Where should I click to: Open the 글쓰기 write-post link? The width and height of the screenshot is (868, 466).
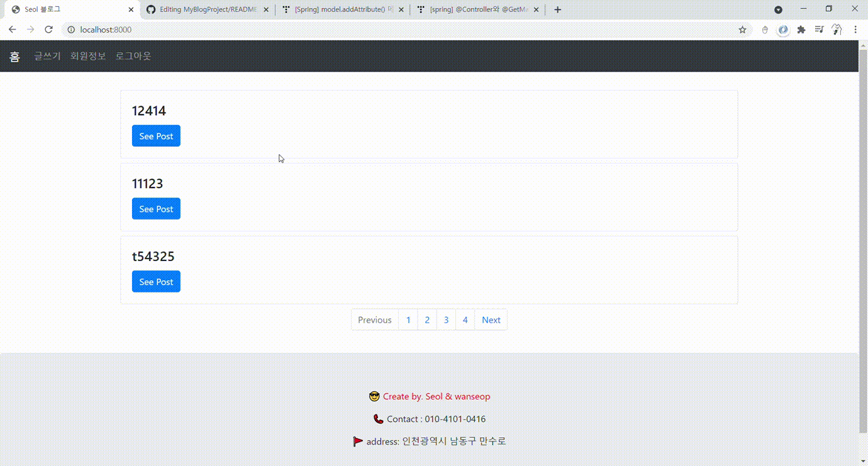click(x=47, y=56)
